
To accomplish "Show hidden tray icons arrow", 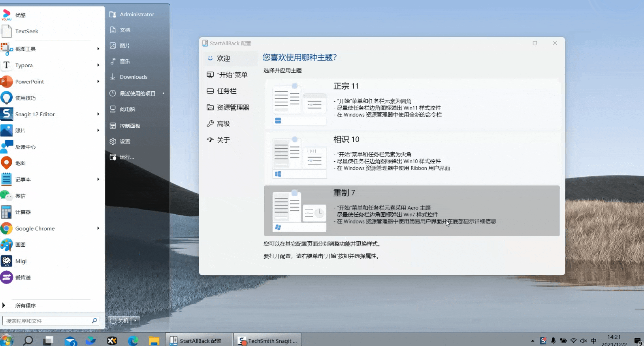I will [533, 341].
